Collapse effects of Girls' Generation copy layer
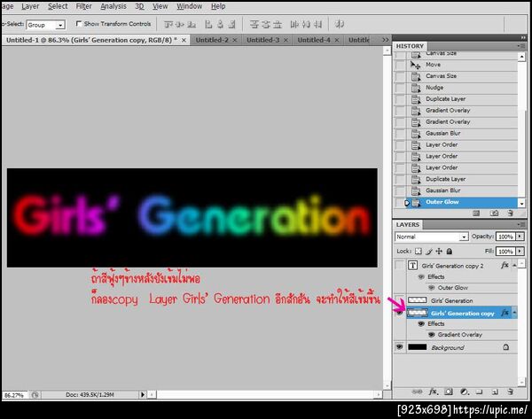The height and width of the screenshot is (419, 532). [x=514, y=313]
